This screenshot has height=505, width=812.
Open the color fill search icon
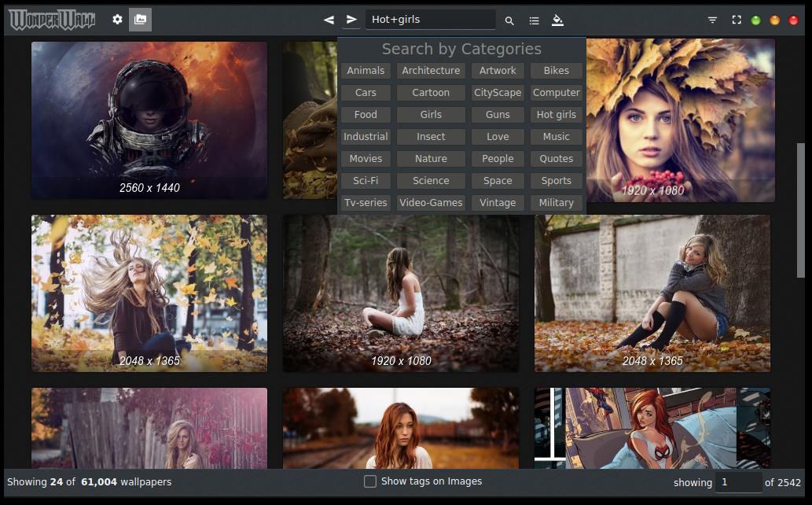(557, 20)
